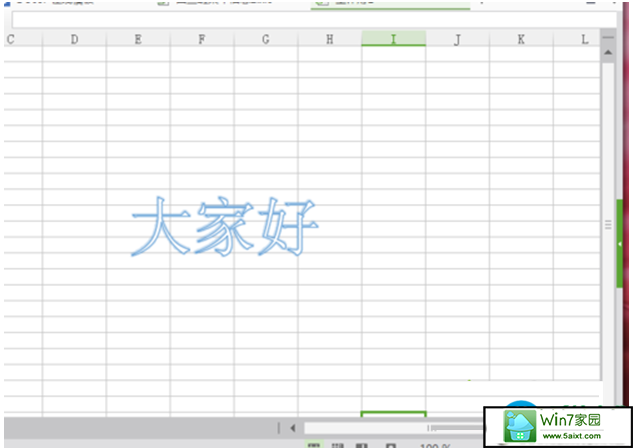Screen dimensions: 633x448
Task: Click the split handle above vertical scrollbar
Action: tap(608, 37)
